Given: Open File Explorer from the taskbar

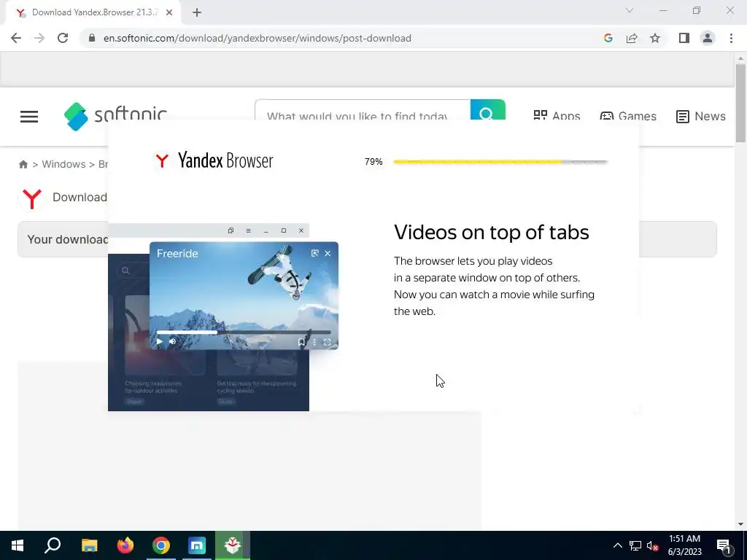Looking at the screenshot, I should pos(89,545).
